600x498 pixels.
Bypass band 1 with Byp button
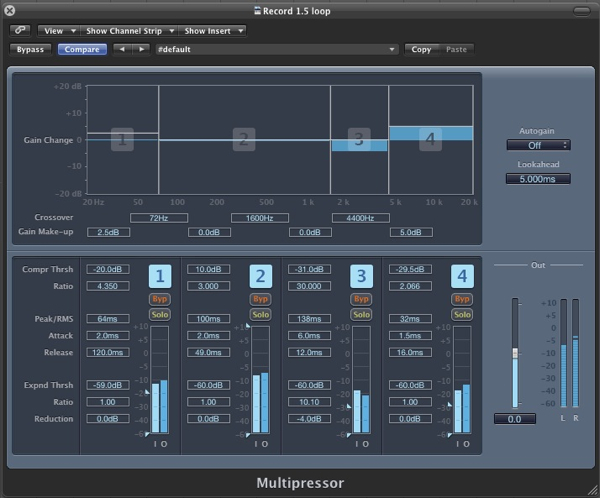(x=160, y=299)
